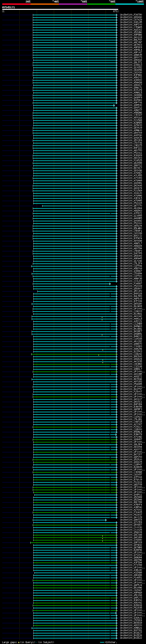Click the =100char. scale legend
This screenshot has height=644, width=146.
click(x=109, y=642)
